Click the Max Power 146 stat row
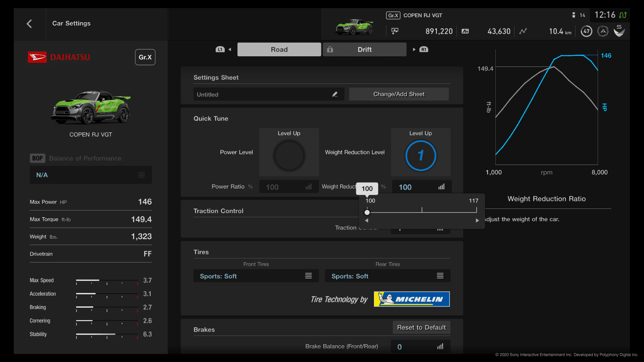Viewport: 644px width, 362px height. click(91, 202)
